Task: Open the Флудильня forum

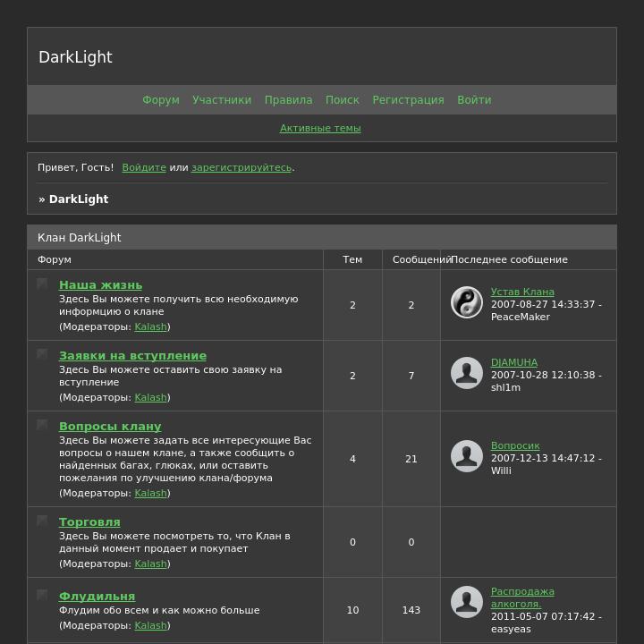Action: tap(97, 597)
